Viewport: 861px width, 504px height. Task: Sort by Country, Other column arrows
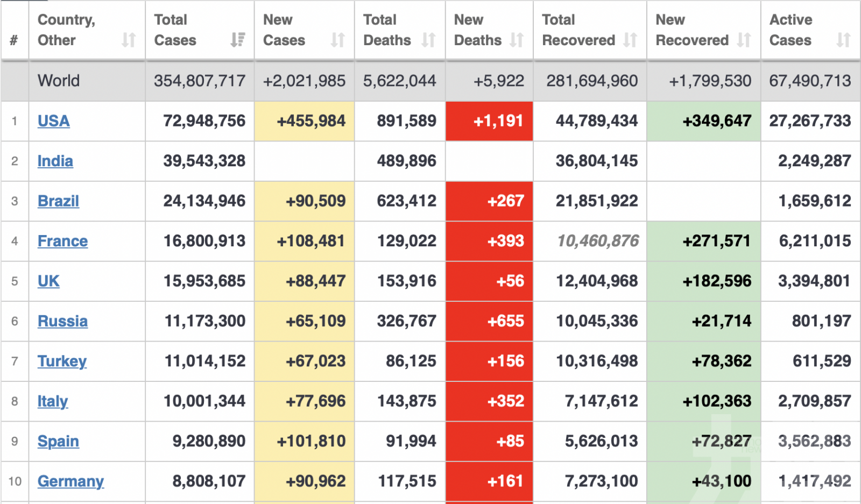tap(129, 40)
